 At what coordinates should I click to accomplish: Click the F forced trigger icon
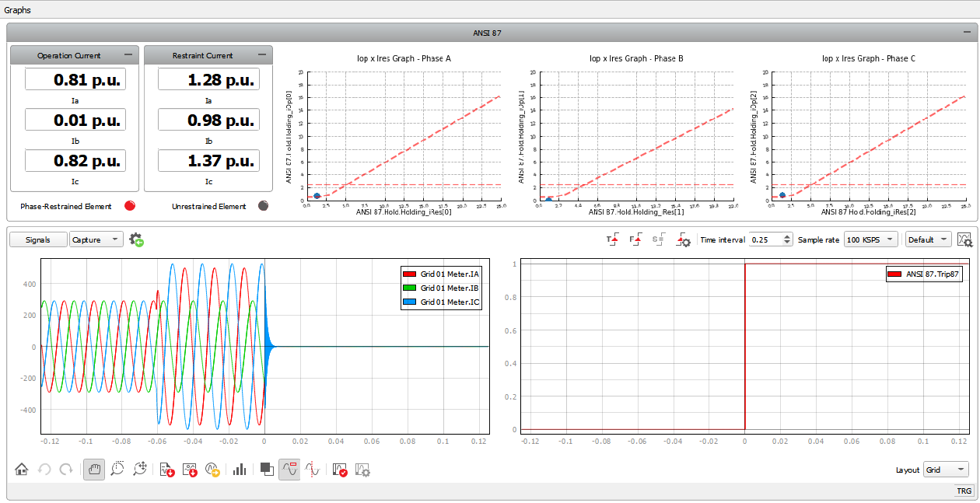click(x=635, y=240)
